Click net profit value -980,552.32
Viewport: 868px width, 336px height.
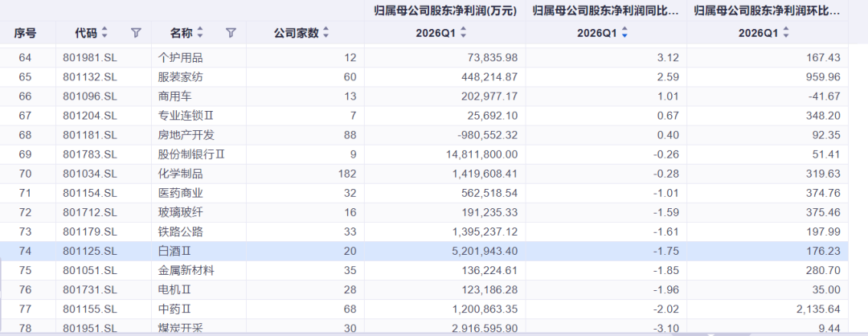tap(489, 135)
